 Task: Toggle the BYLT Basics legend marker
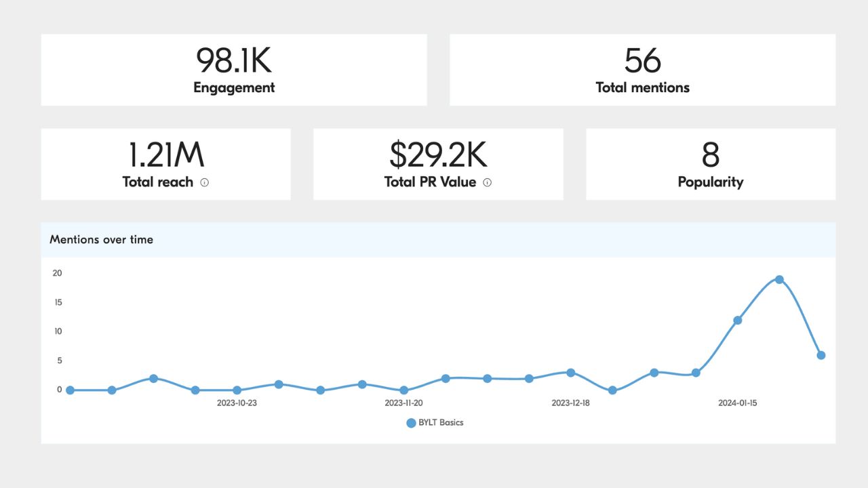click(411, 423)
